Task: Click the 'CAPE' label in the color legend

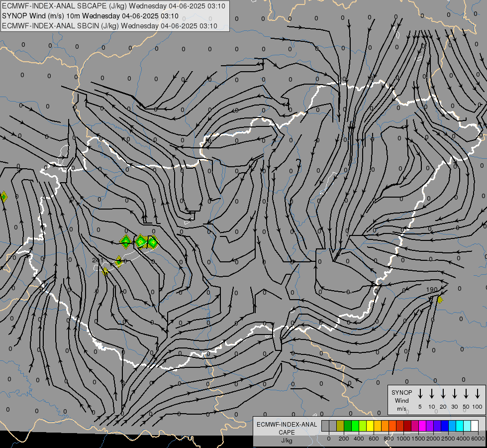Action: tap(287, 433)
